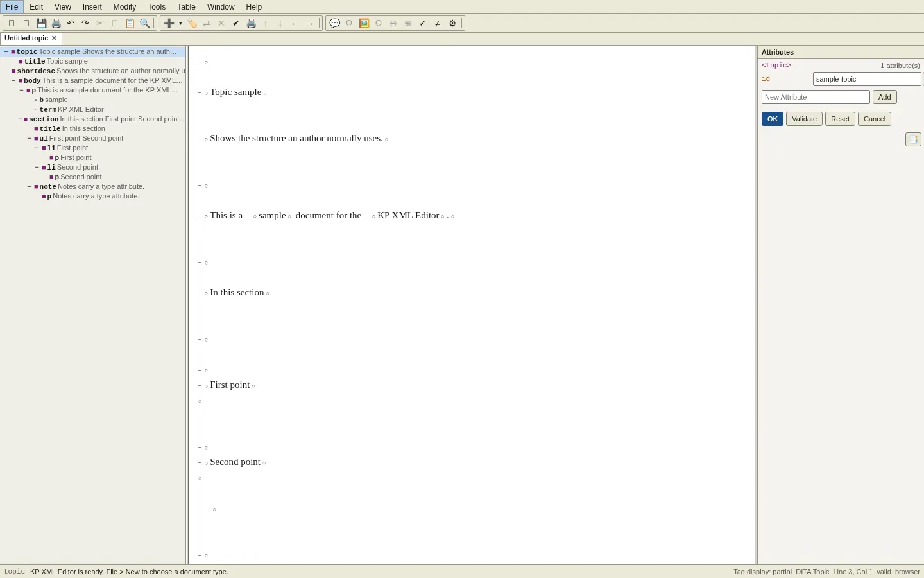This screenshot has height=578, width=924.
Task: Collapse the note node in tree
Action: pyautogui.click(x=29, y=186)
